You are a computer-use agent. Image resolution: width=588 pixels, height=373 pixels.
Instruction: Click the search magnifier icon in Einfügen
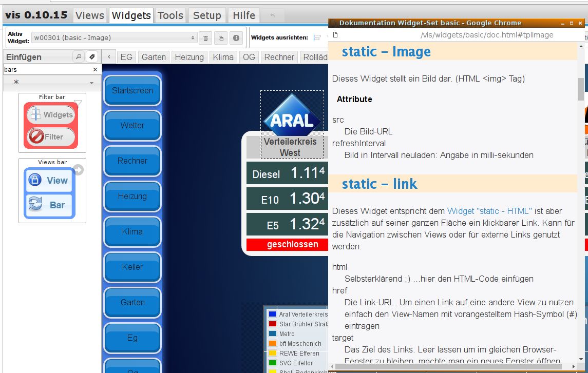[79, 57]
